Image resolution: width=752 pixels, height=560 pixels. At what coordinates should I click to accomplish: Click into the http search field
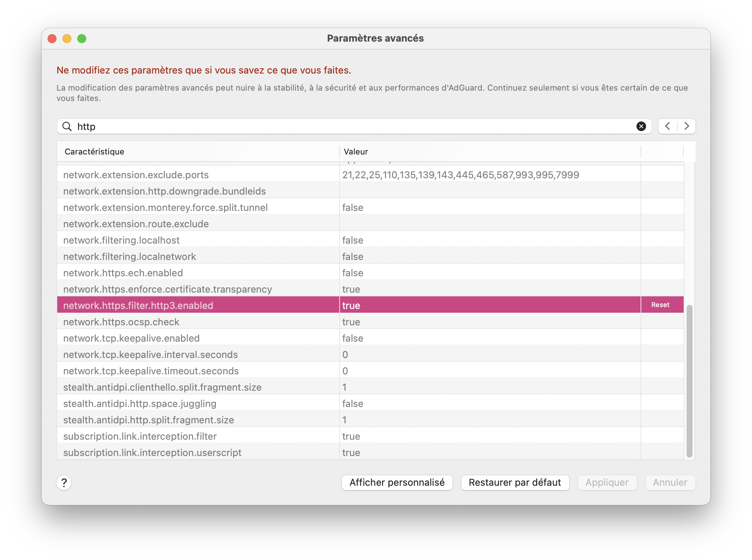coord(354,126)
